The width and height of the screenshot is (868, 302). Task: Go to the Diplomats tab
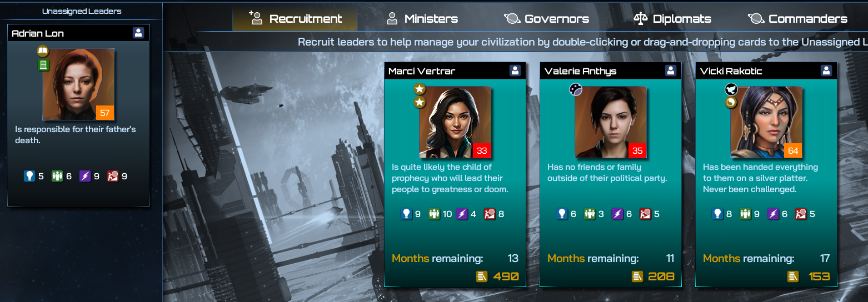tap(672, 19)
